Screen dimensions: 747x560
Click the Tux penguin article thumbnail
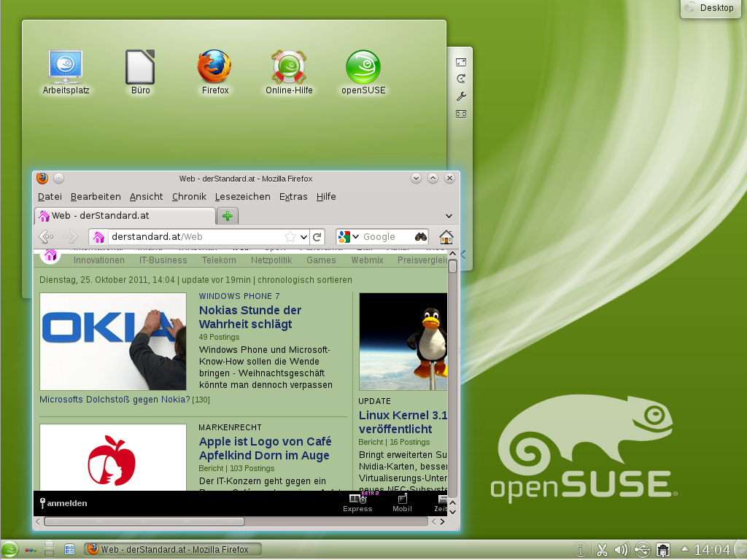(403, 342)
